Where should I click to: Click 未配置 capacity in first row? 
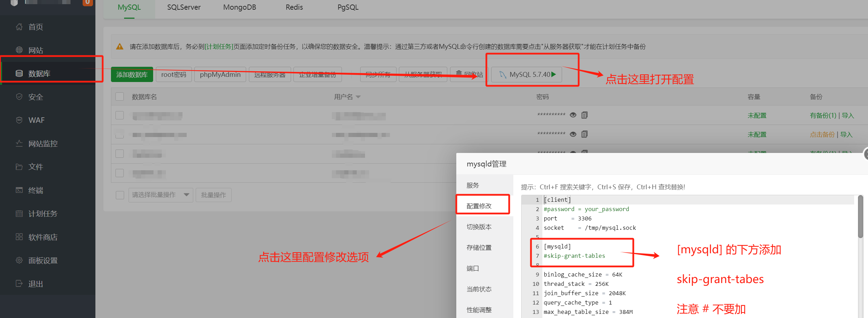[x=757, y=115]
